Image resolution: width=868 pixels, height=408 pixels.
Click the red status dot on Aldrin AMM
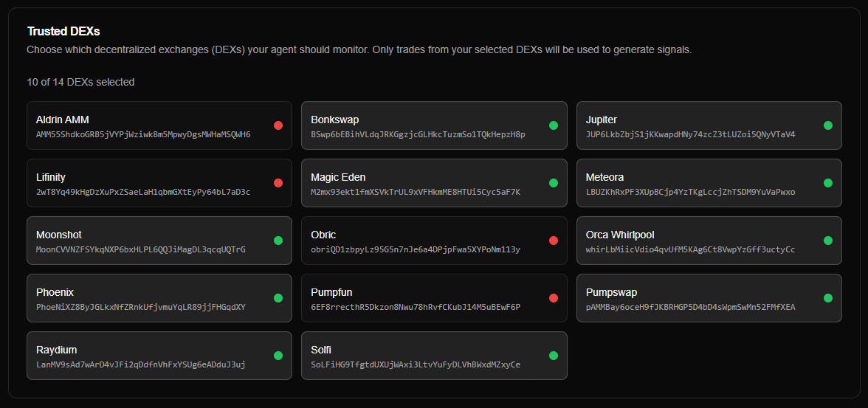point(278,125)
